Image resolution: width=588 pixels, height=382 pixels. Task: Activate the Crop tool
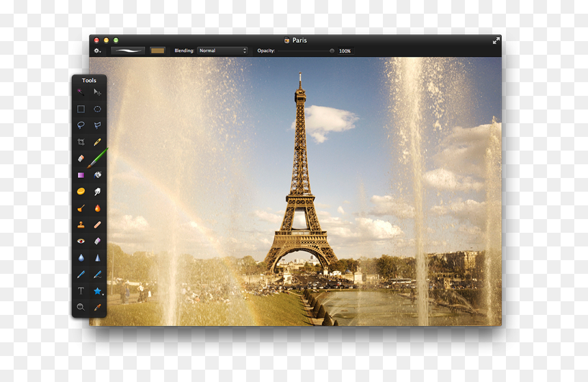click(x=81, y=142)
